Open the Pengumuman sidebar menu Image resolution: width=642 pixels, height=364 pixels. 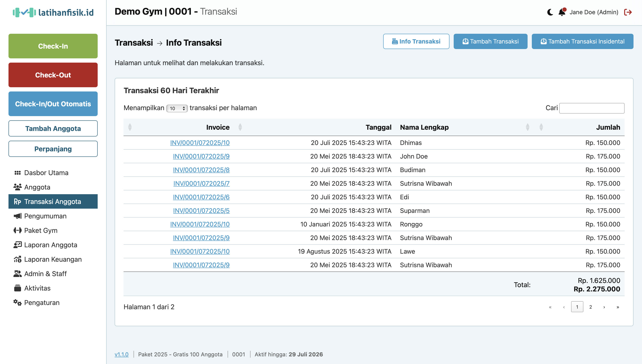point(45,216)
